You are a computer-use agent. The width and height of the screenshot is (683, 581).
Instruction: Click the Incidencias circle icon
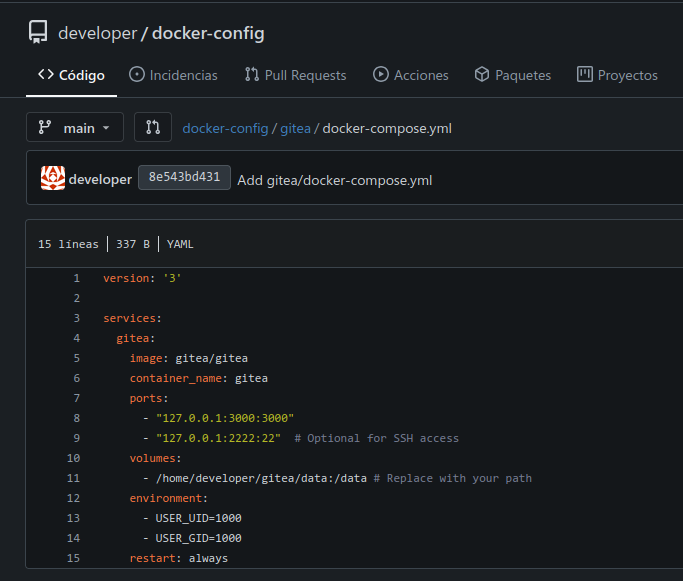pyautogui.click(x=137, y=75)
